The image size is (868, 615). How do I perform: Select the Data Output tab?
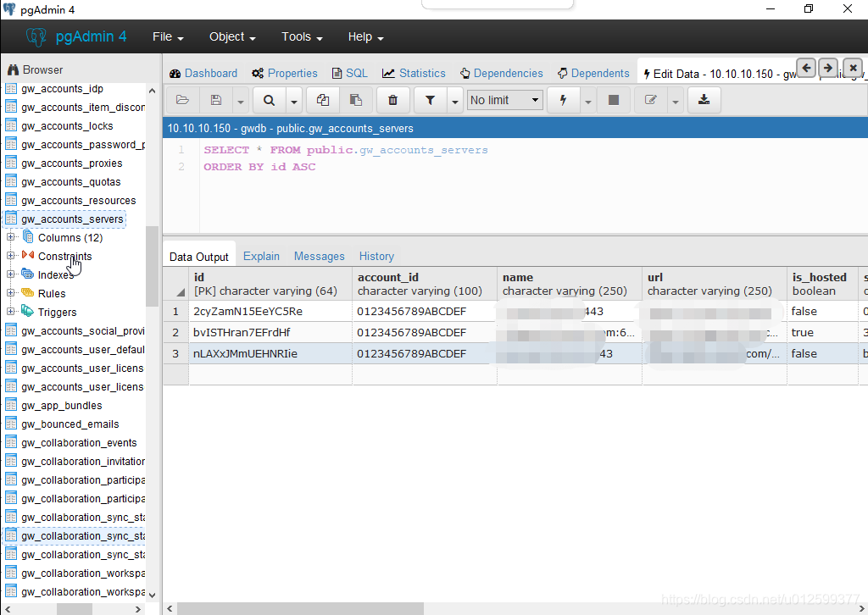198,257
